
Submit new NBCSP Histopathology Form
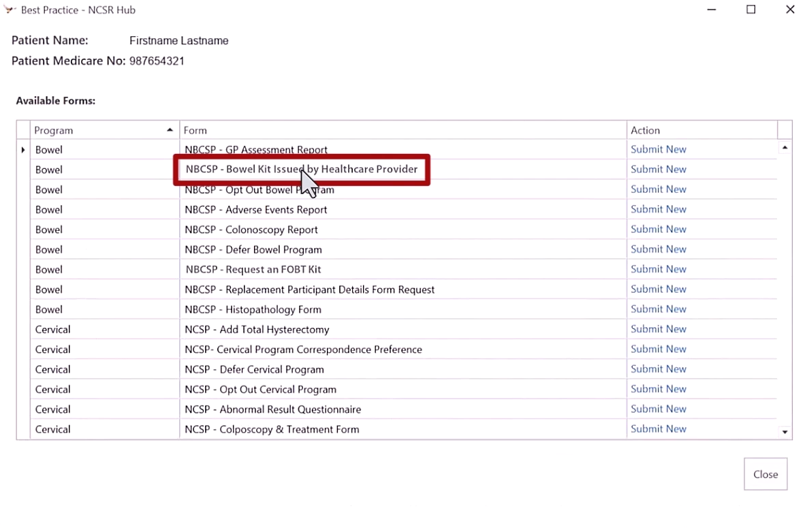659,309
